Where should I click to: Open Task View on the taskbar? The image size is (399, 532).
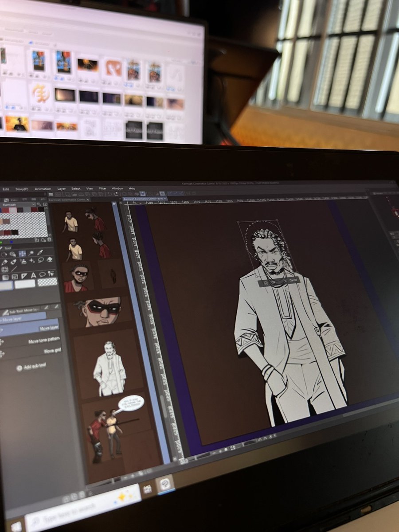[147, 489]
